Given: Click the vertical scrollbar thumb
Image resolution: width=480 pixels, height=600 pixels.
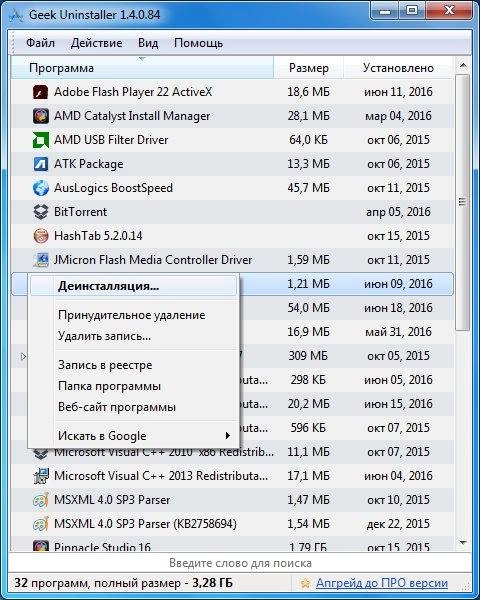Looking at the screenshot, I should click(x=463, y=202).
